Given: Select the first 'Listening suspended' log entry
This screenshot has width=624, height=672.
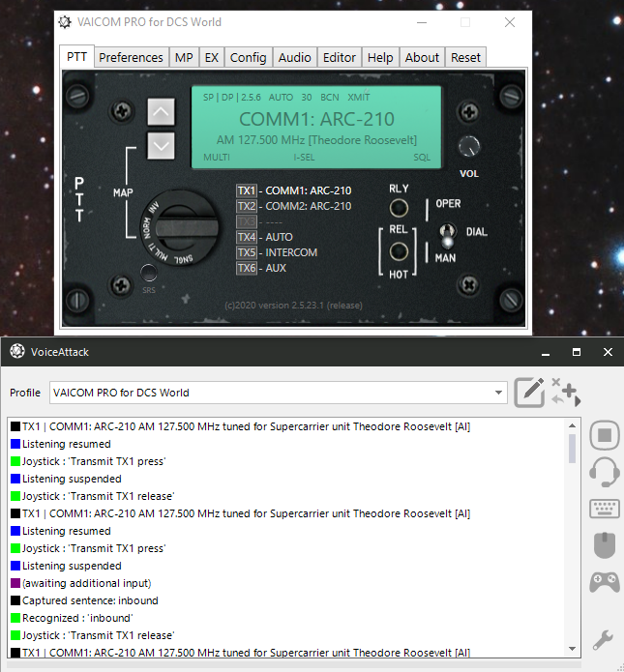Looking at the screenshot, I should click(x=66, y=479).
